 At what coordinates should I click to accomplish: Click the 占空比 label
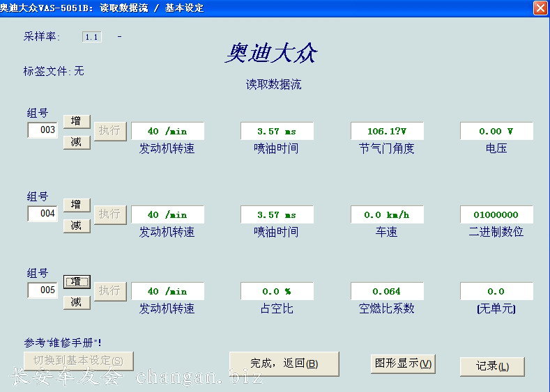[277, 308]
